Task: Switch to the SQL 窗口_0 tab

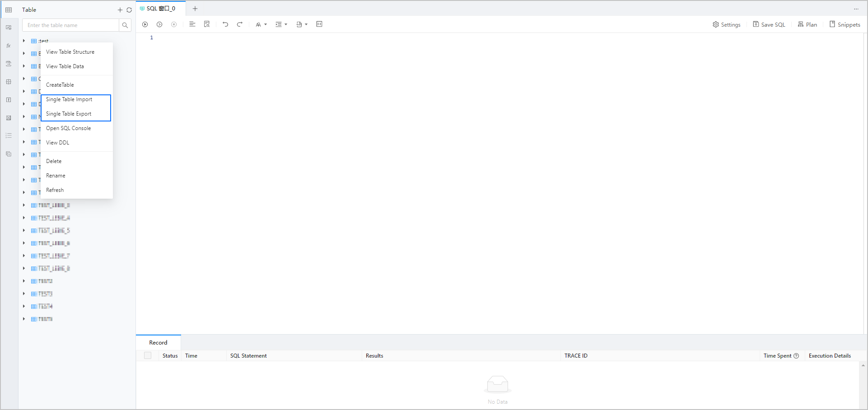Action: point(161,9)
